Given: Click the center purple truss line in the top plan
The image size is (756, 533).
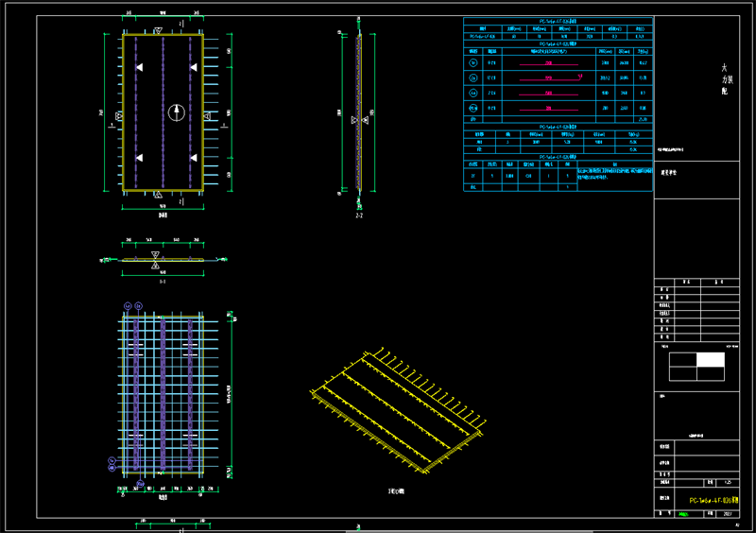Looking at the screenshot, I should click(163, 112).
